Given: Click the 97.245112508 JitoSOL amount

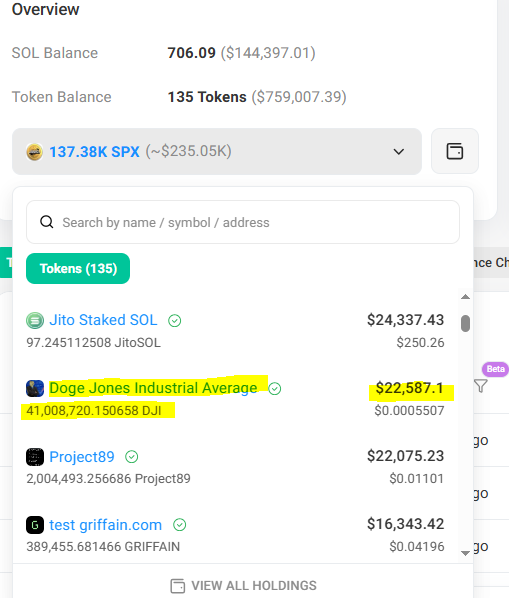Looking at the screenshot, I should (93, 342).
